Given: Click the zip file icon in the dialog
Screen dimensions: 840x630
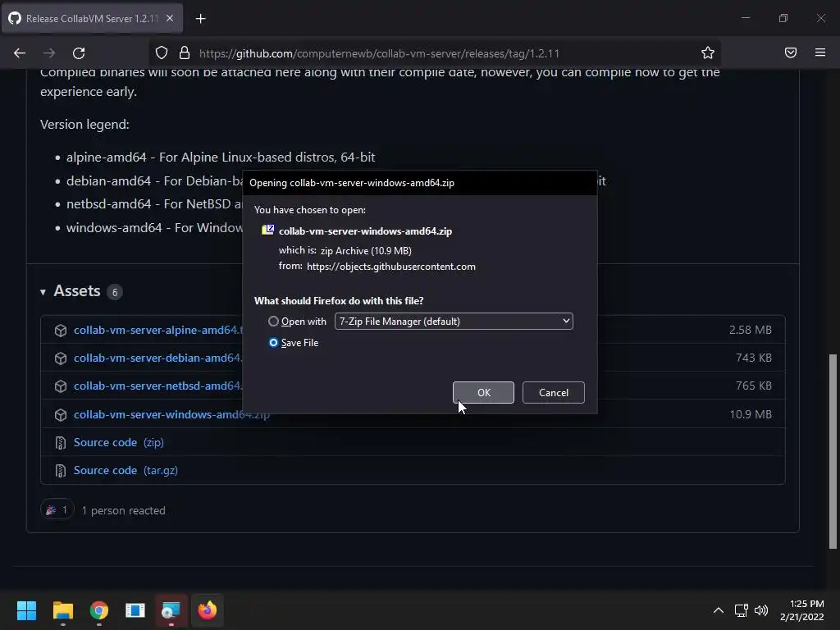Looking at the screenshot, I should pos(268,231).
